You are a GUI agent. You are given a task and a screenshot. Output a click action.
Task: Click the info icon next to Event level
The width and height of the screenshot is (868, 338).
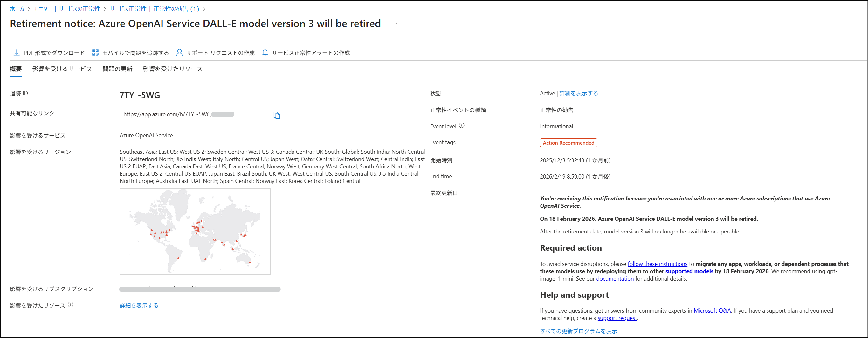(462, 125)
